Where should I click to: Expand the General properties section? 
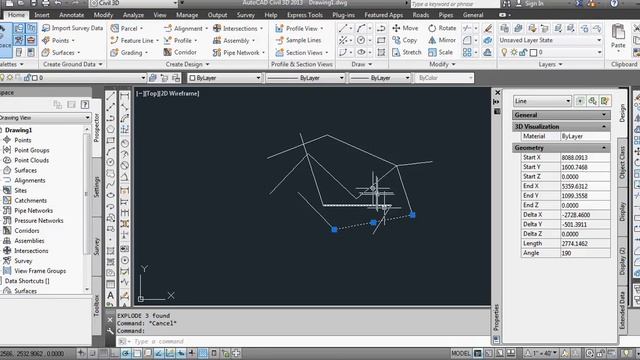click(604, 115)
